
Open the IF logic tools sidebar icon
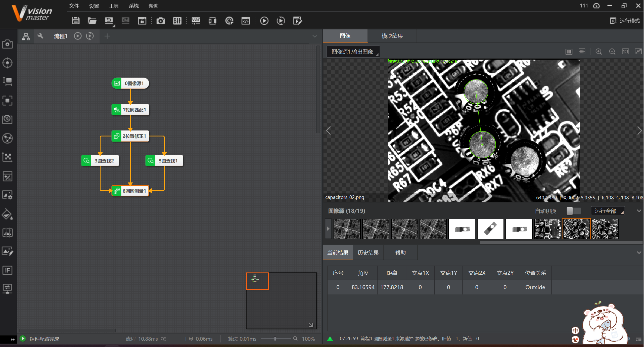pos(7,270)
